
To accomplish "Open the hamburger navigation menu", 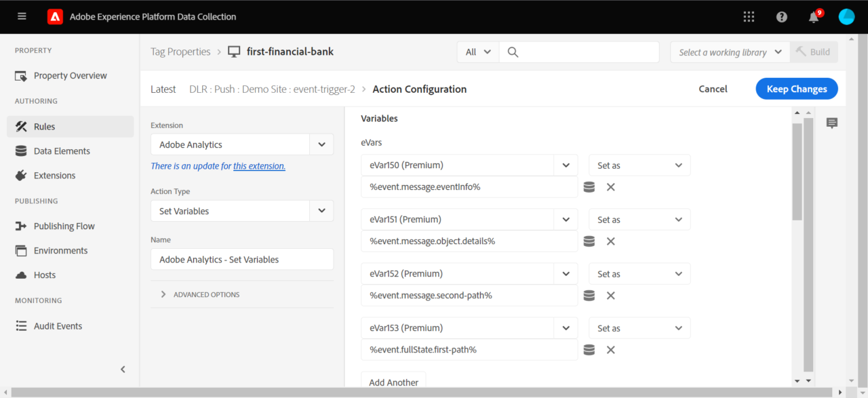I will (22, 16).
